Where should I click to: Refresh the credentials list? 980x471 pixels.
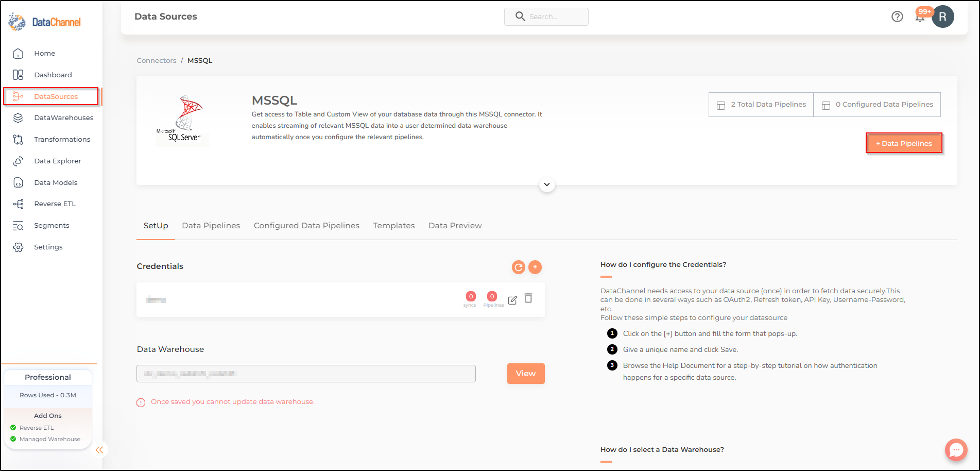[519, 267]
